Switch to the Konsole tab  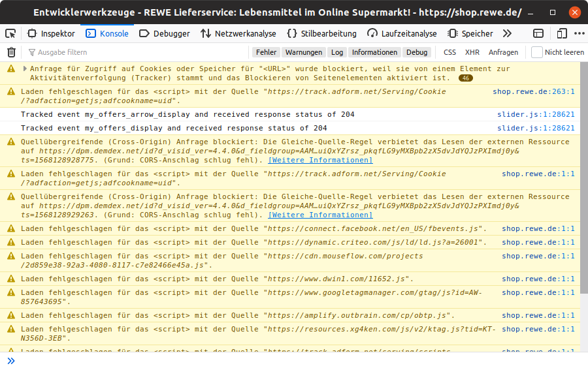click(x=107, y=34)
